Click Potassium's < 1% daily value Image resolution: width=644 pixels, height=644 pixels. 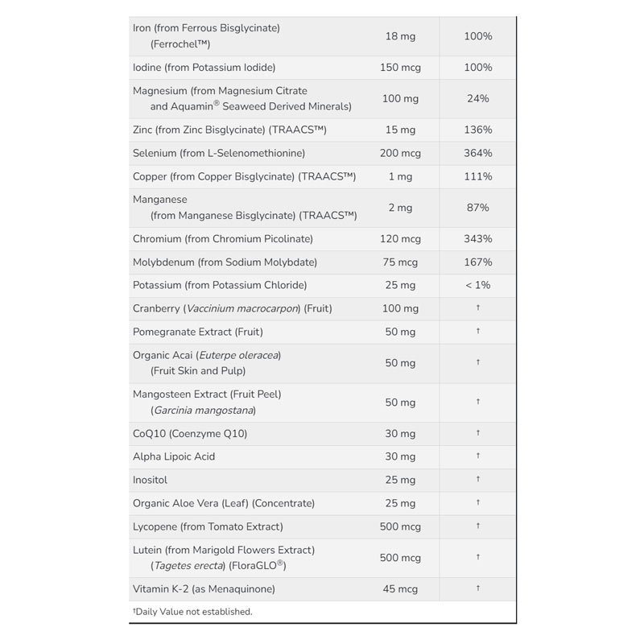[x=477, y=285]
